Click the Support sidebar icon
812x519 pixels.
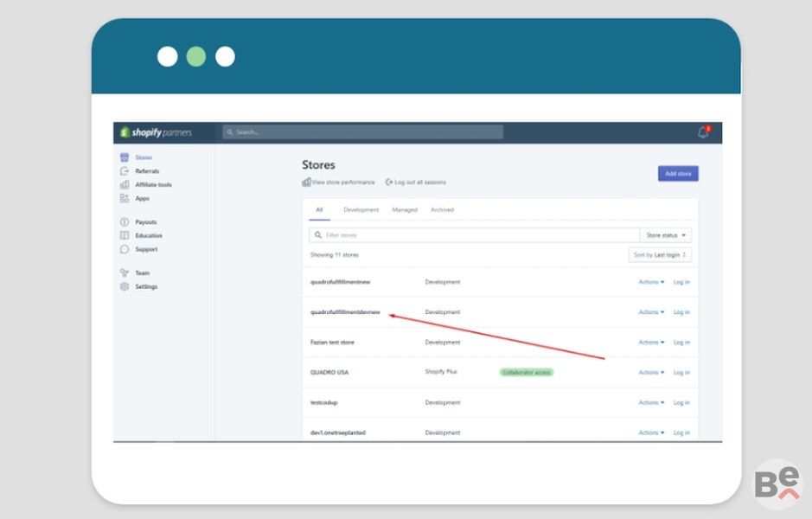pos(125,249)
